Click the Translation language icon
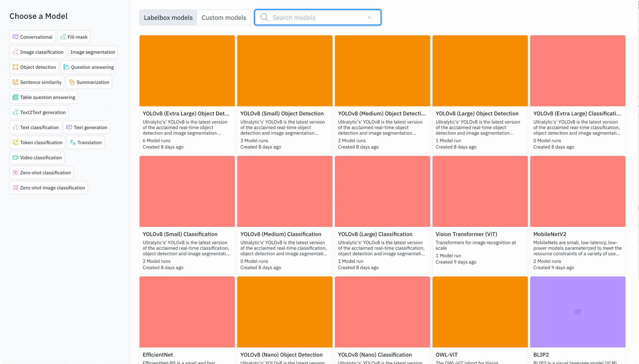Viewport: 639px width, 364px height. 73,142
